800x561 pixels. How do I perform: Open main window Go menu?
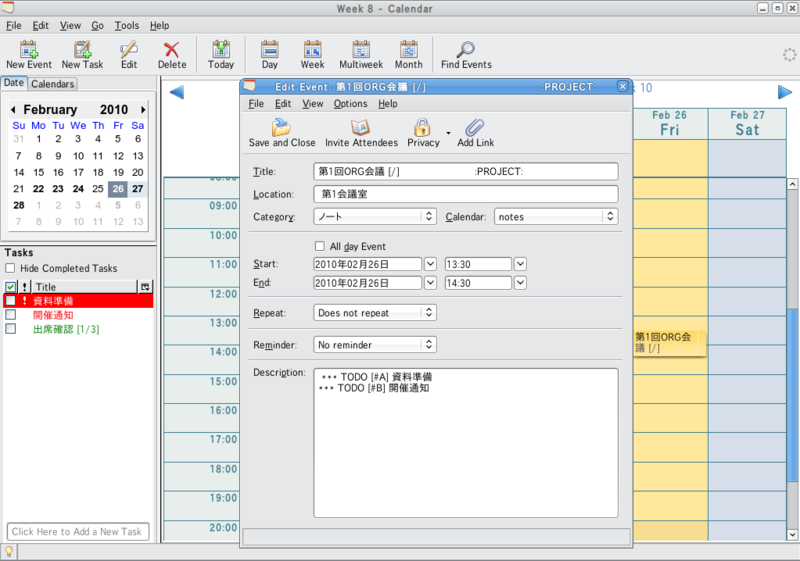point(97,26)
